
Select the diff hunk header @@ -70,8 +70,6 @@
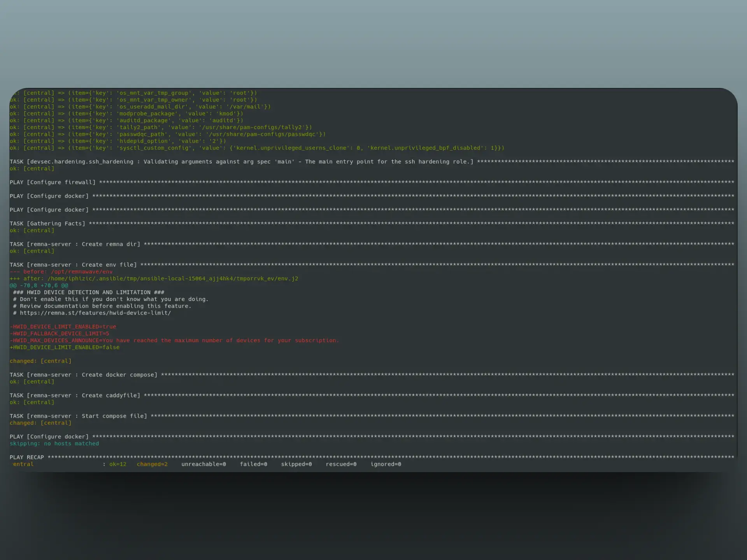(x=39, y=285)
